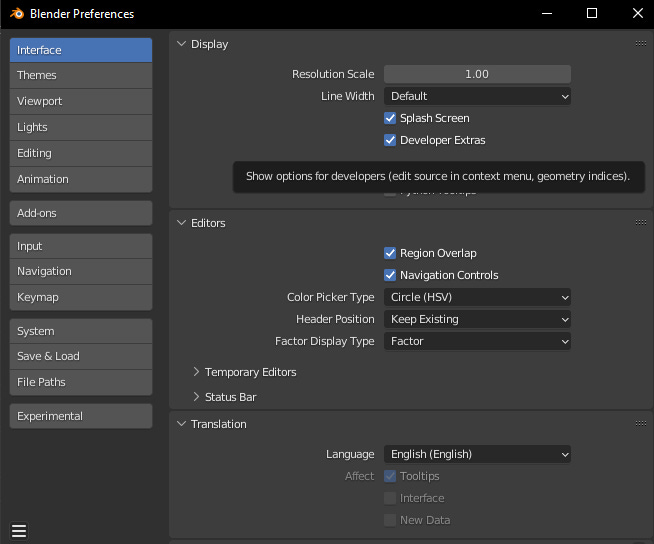Switch to the Animation section

click(81, 179)
